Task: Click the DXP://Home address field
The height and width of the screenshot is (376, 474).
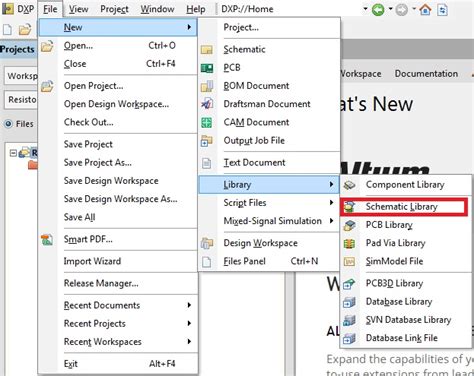Action: pos(290,9)
